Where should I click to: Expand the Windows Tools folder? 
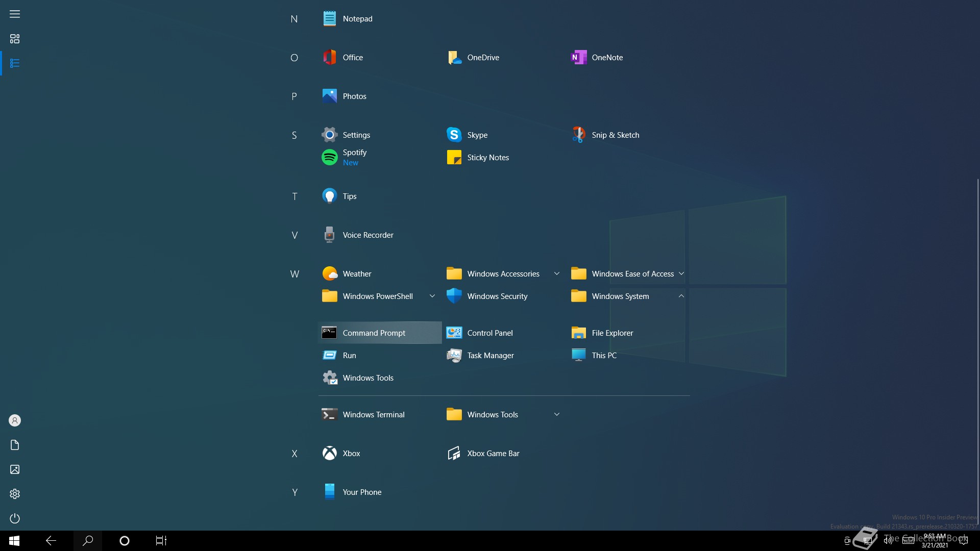(x=504, y=415)
